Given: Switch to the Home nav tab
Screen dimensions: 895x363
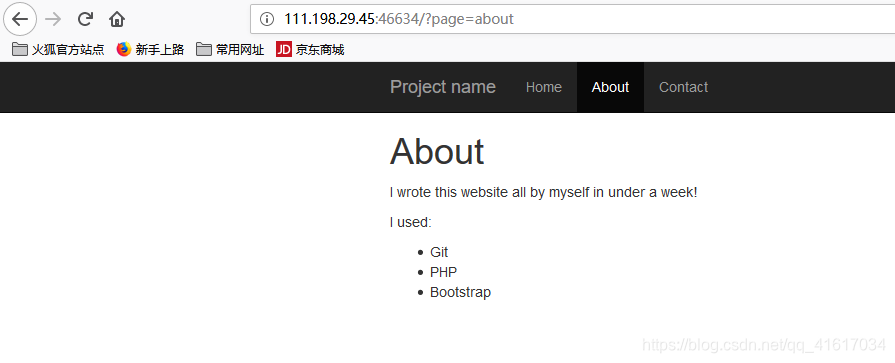Looking at the screenshot, I should click(x=544, y=87).
